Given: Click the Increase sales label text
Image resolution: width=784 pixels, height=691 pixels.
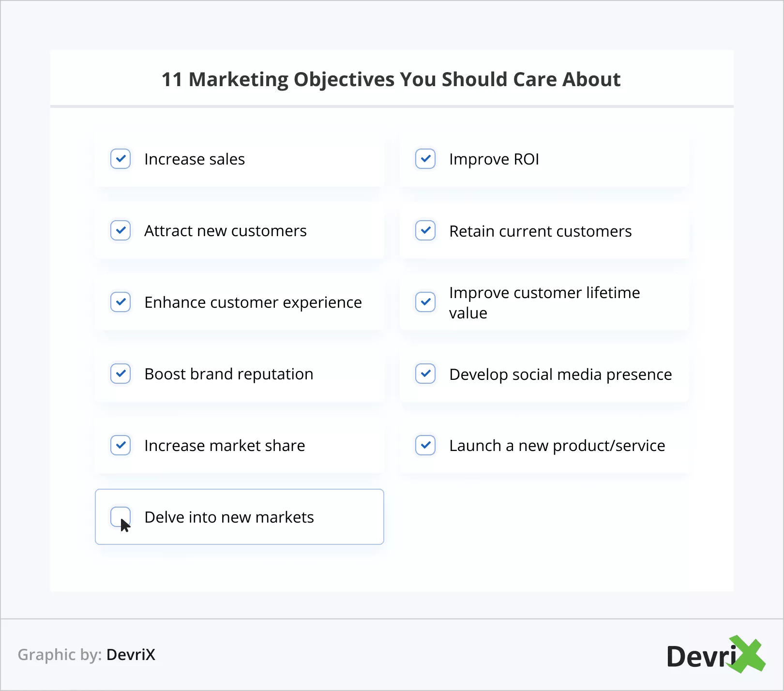Looking at the screenshot, I should tap(195, 159).
